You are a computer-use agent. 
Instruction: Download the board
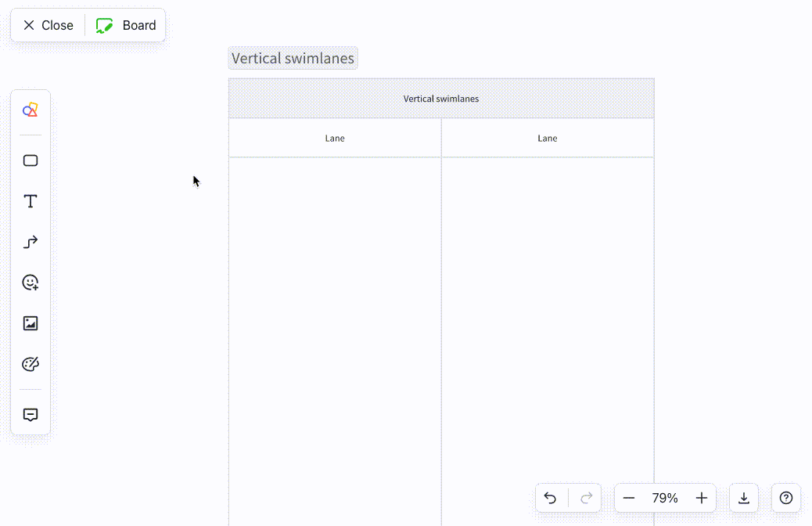(743, 497)
